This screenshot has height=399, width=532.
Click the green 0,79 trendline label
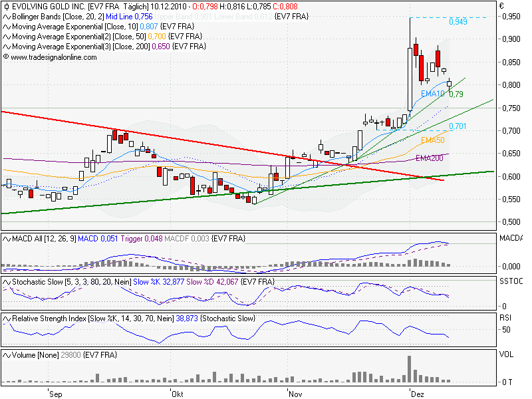(x=456, y=94)
